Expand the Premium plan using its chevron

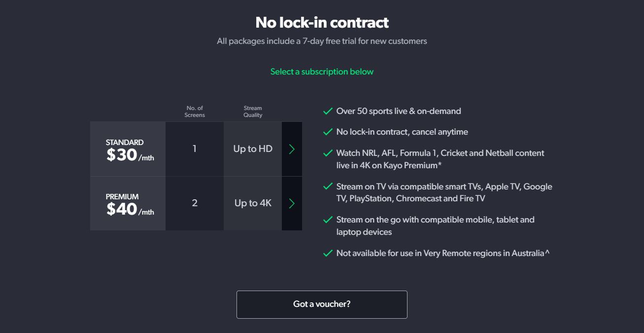pyautogui.click(x=292, y=203)
